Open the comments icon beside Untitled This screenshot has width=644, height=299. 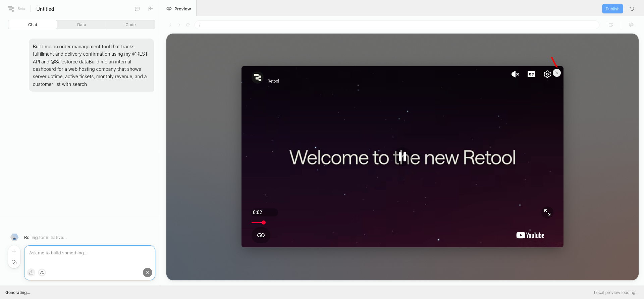pos(137,9)
